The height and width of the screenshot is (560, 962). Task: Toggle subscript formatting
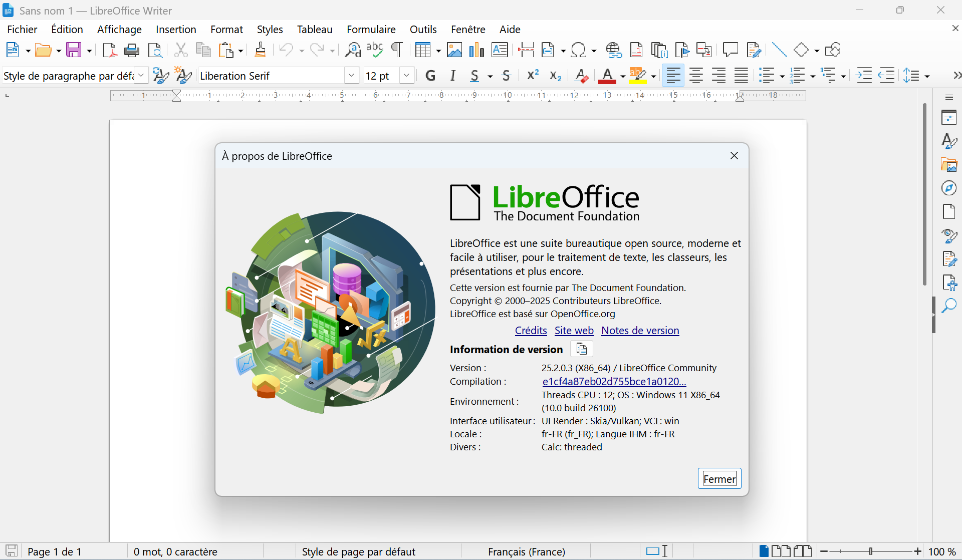pyautogui.click(x=555, y=76)
